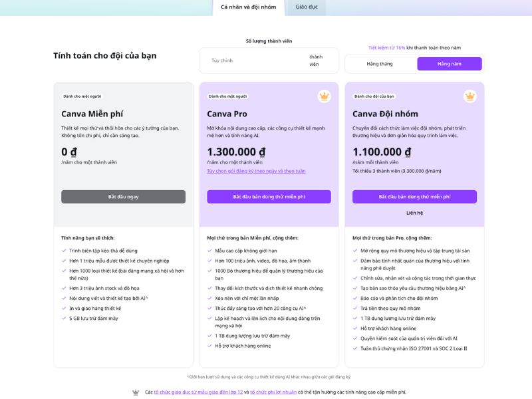
Task: Start Canva Pro free trial button
Action: 269,197
